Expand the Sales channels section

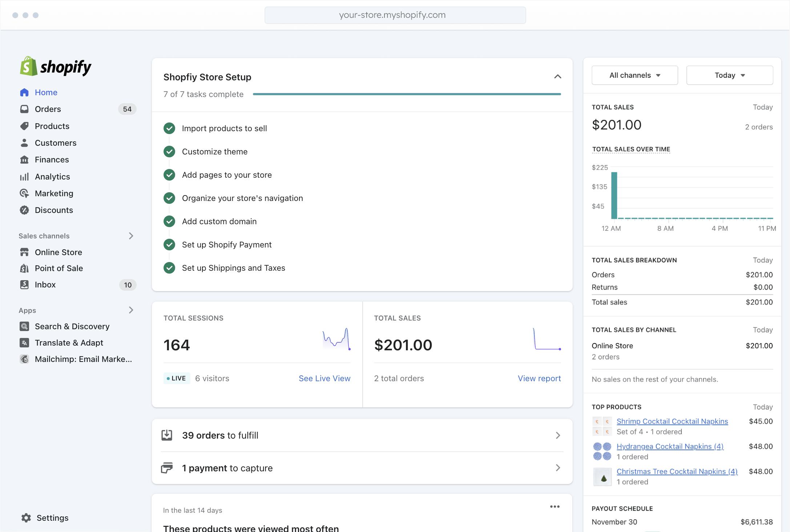[x=131, y=236]
